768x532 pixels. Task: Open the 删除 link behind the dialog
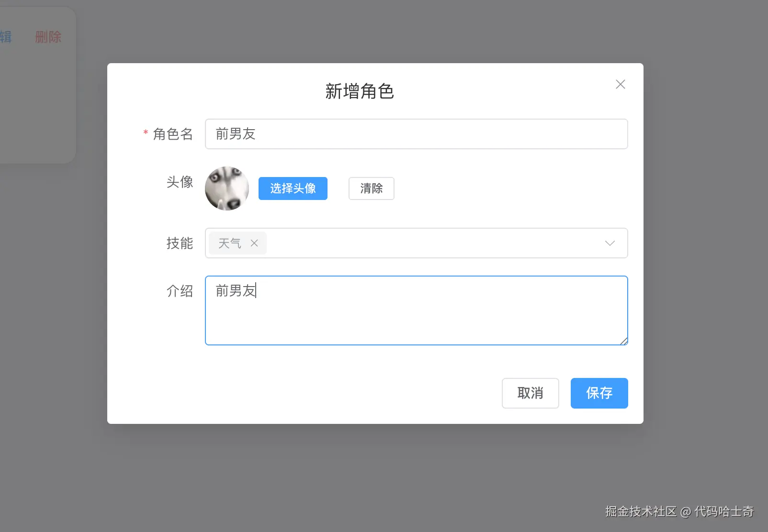[47, 37]
